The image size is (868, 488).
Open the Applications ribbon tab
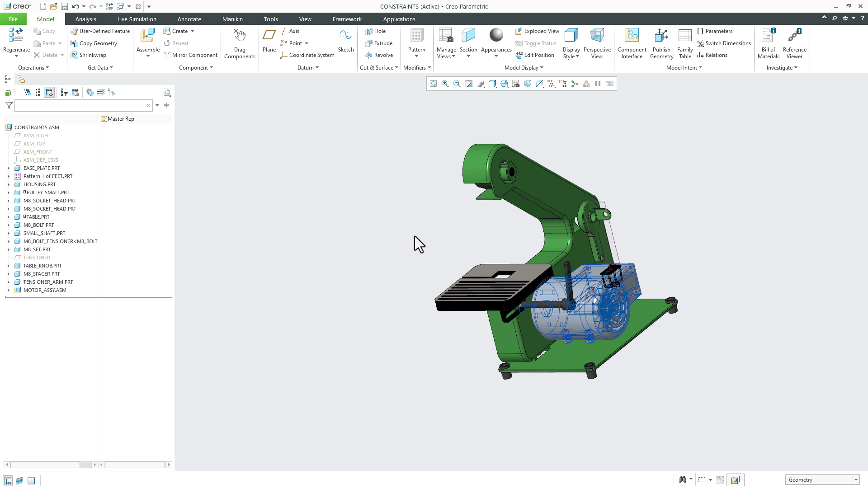(x=399, y=19)
